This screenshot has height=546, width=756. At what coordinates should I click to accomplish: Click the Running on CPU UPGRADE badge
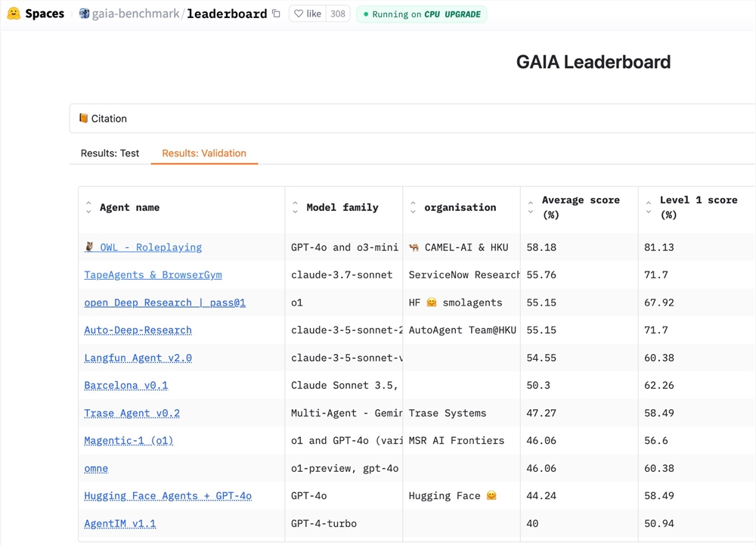coord(421,14)
